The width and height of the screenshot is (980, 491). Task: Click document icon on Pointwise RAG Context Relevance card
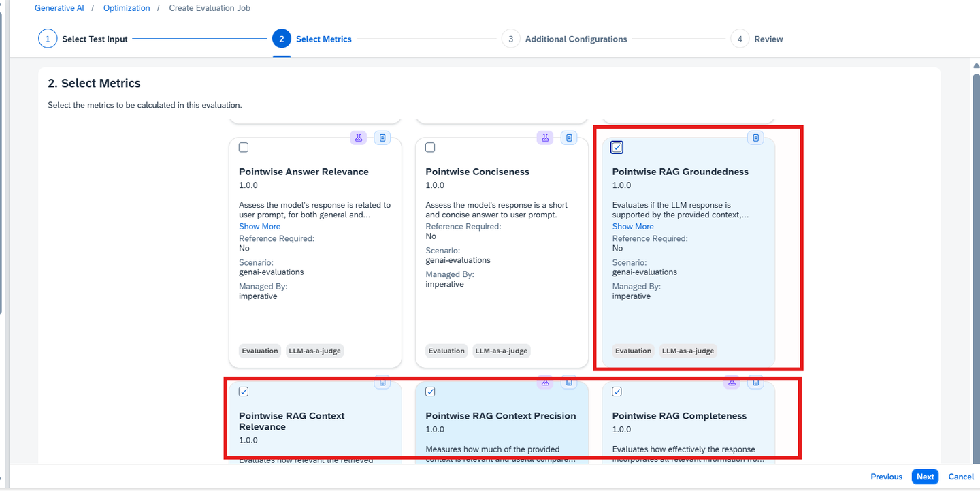(382, 382)
